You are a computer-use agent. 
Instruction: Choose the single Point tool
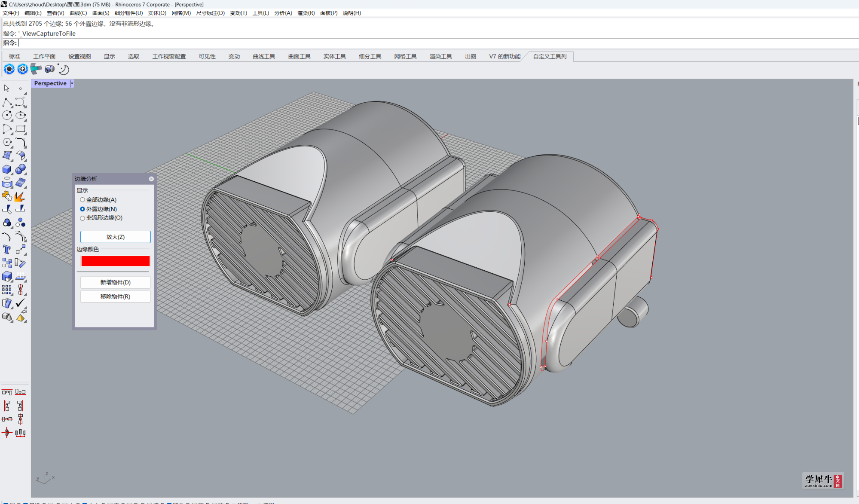[x=20, y=88]
